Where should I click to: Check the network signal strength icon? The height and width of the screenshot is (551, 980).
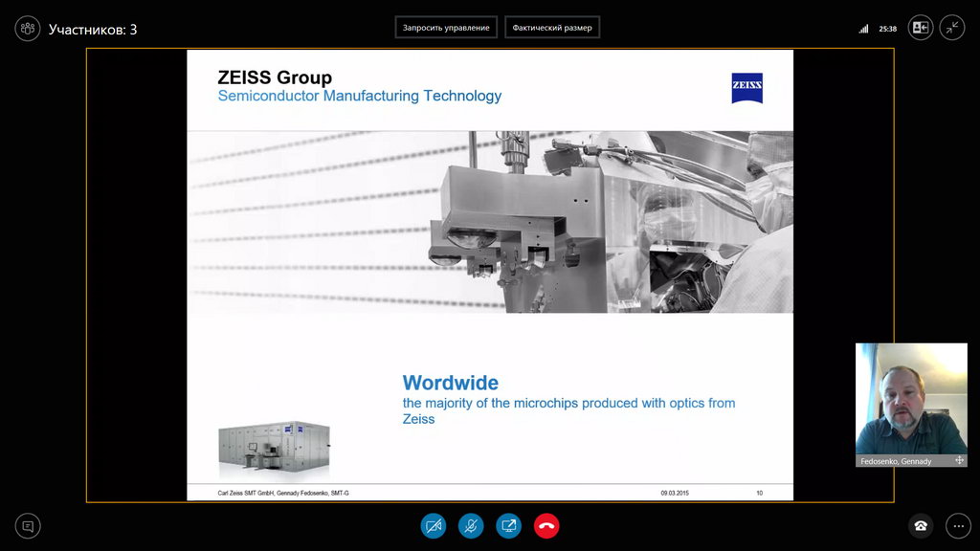864,29
